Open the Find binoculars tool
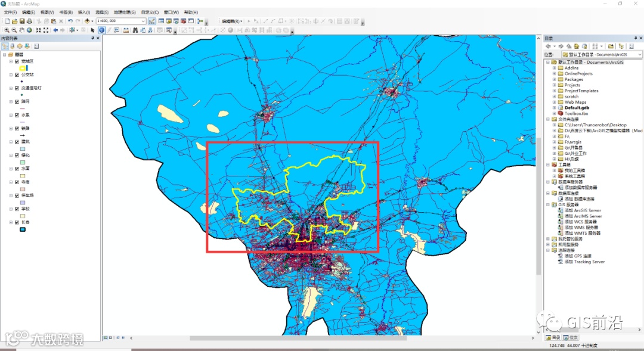This screenshot has width=644, height=351. pyautogui.click(x=135, y=30)
